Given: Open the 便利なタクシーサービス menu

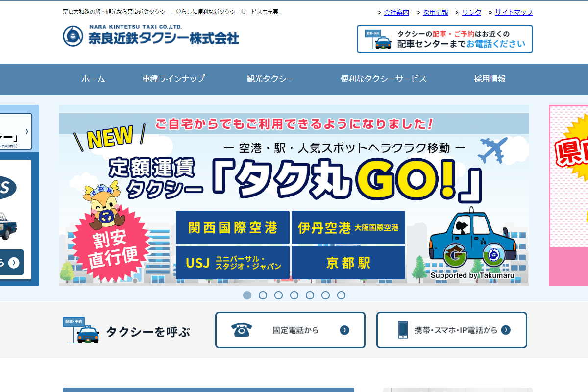Looking at the screenshot, I should pos(384,79).
